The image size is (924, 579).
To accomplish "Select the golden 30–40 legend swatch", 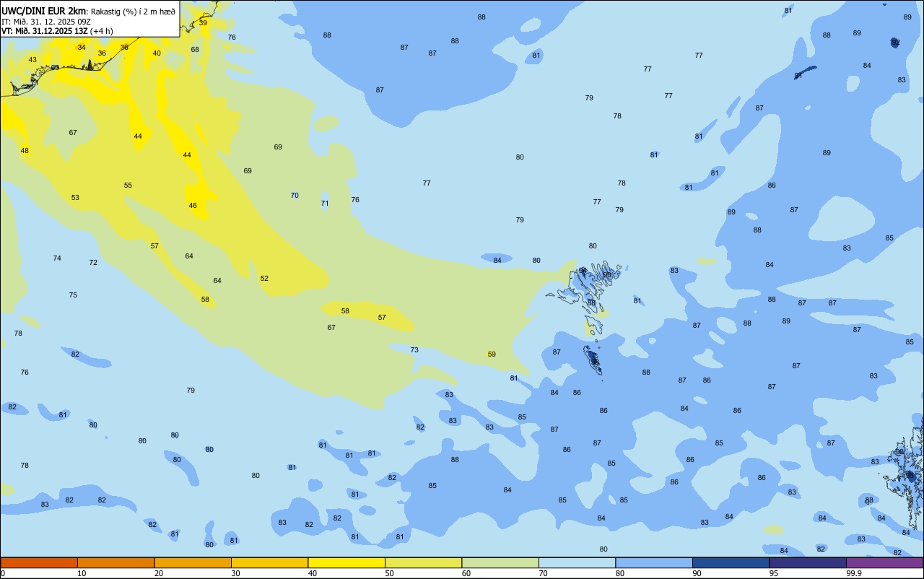I will point(269,562).
